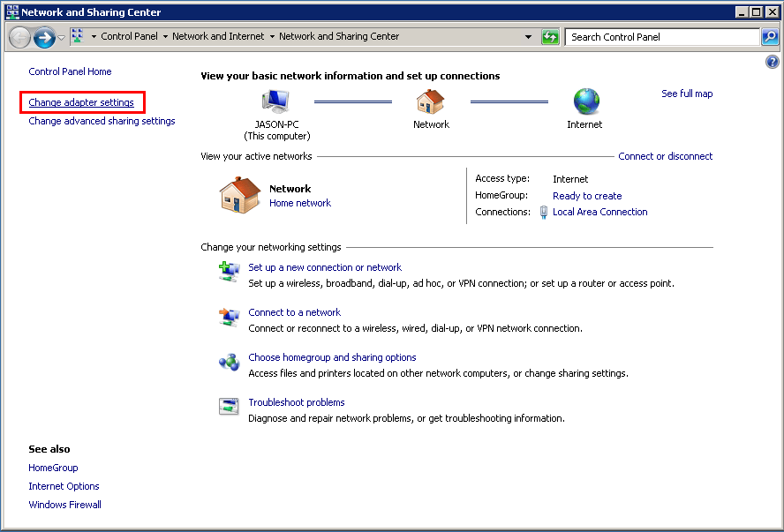Image resolution: width=784 pixels, height=532 pixels.
Task: Select Control Panel in the breadcrumb
Action: coord(128,37)
